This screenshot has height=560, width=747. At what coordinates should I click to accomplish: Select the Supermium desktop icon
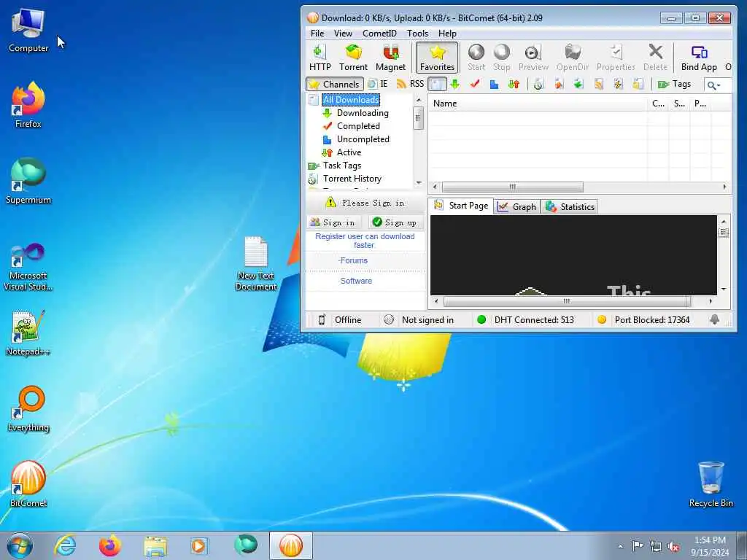(x=28, y=182)
